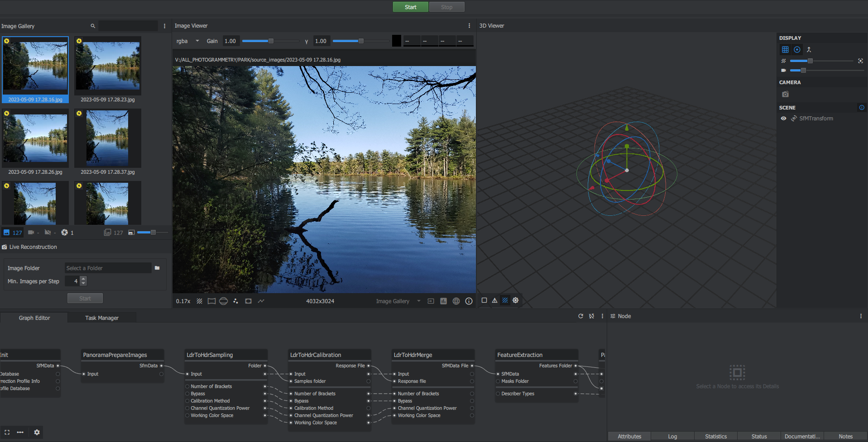
Task: Increase Min. Images per Step stepper
Action: point(83,279)
